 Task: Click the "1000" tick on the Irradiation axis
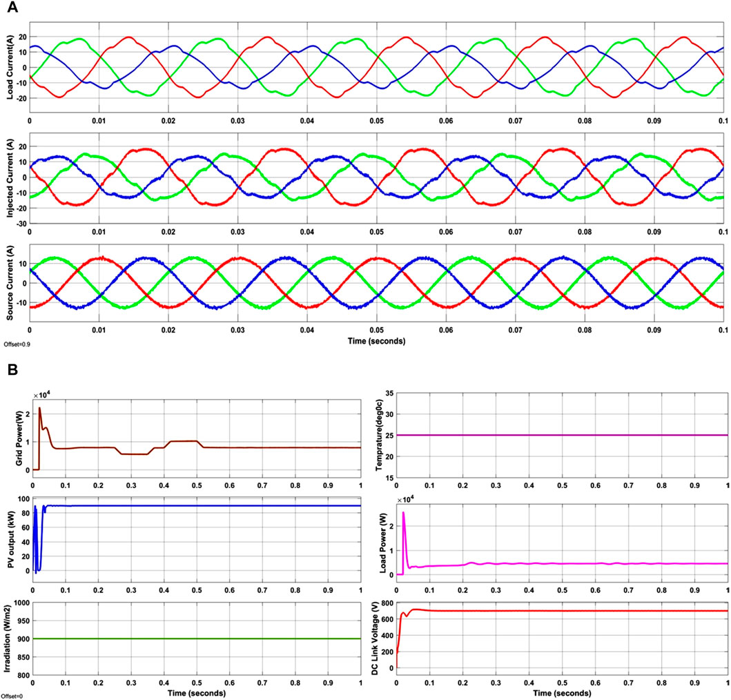(21, 603)
